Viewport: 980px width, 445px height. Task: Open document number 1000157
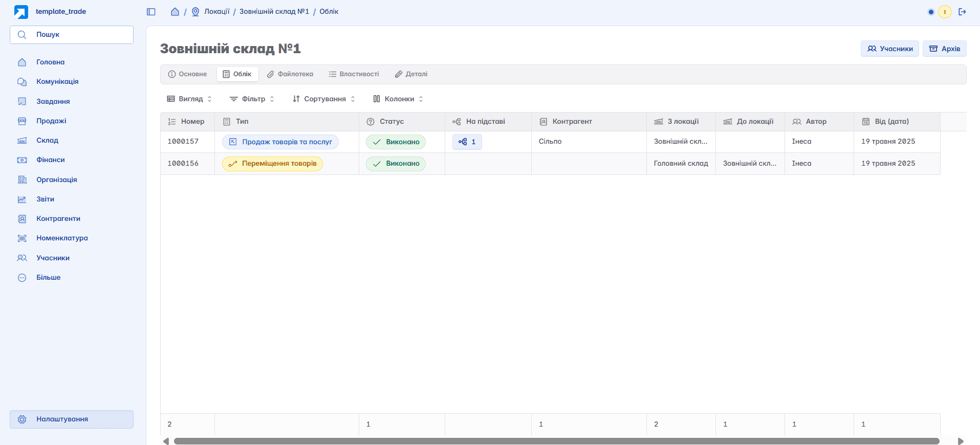(183, 142)
